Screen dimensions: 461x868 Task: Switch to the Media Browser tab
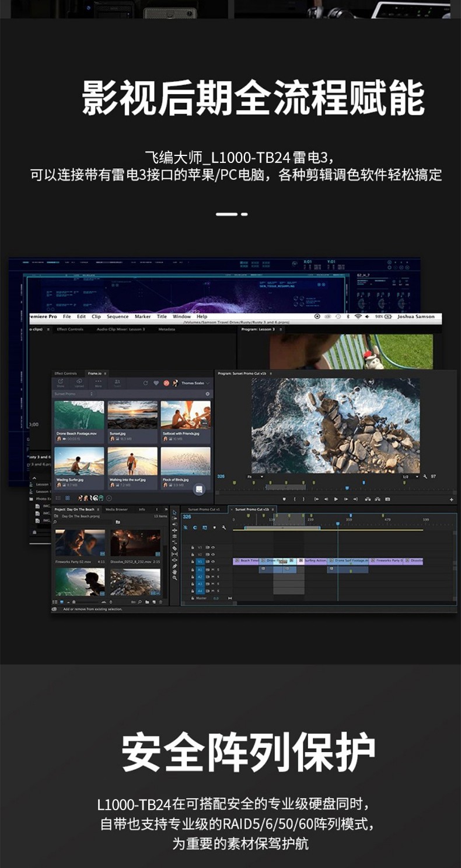116,509
